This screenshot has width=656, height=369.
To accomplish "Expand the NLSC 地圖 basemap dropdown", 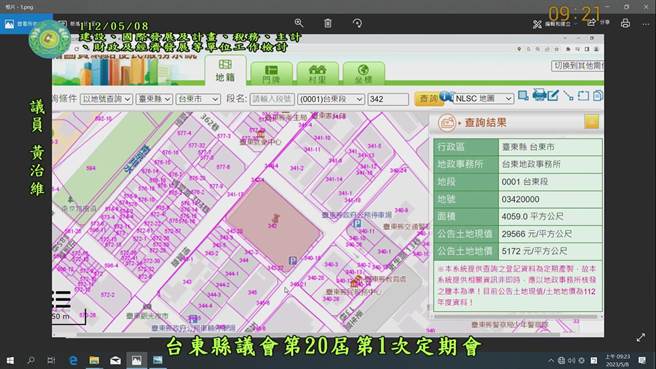I will pos(483,98).
